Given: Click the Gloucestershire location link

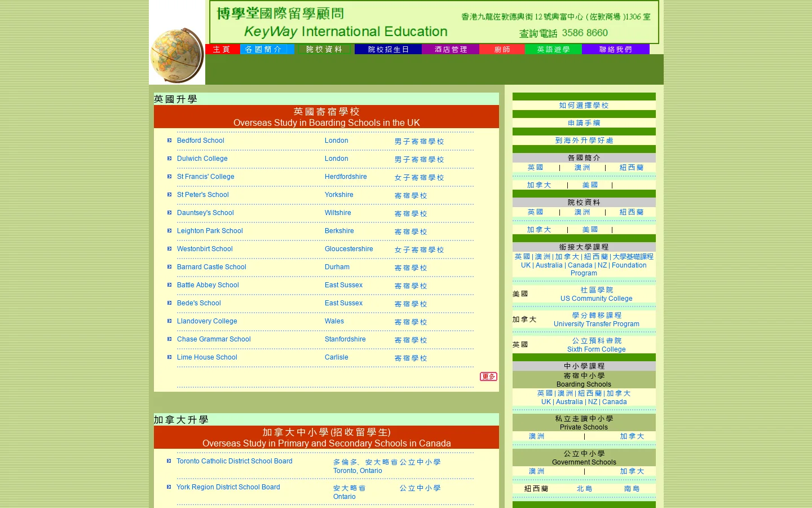Looking at the screenshot, I should 349,249.
